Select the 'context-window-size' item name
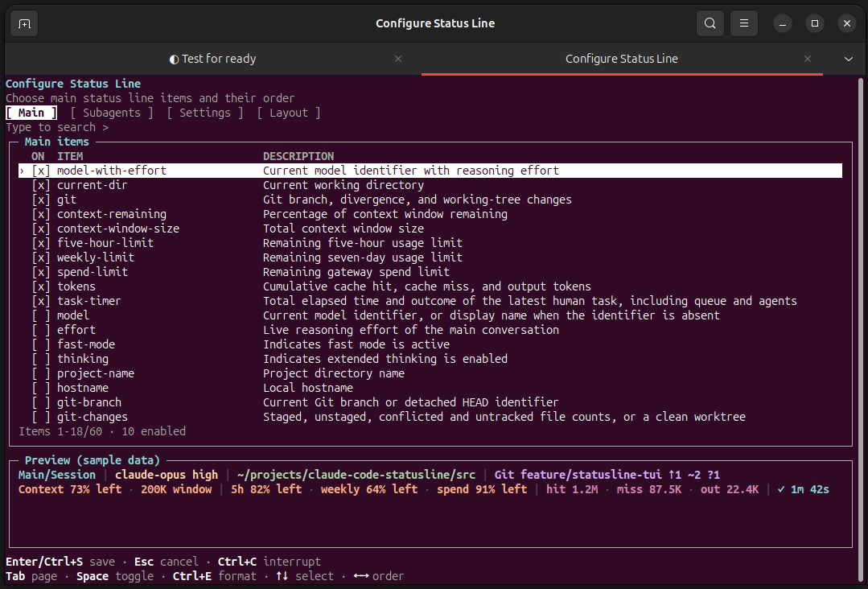The height and width of the screenshot is (589, 868). (x=118, y=229)
